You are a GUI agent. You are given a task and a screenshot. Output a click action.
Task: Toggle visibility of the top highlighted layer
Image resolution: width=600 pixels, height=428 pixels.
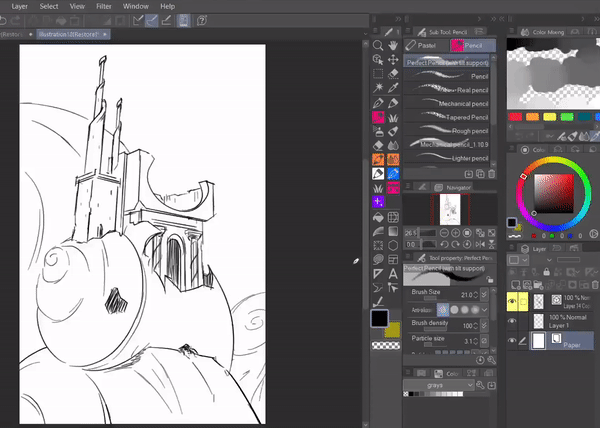(513, 299)
